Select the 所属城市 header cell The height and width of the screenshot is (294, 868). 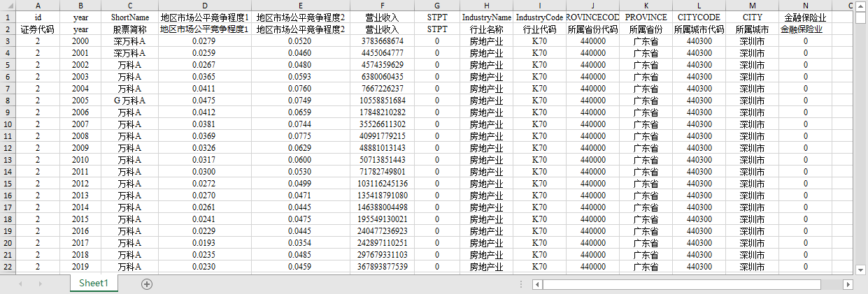point(752,29)
